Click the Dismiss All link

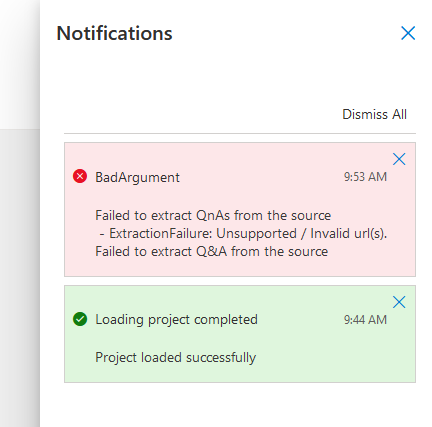tap(374, 114)
